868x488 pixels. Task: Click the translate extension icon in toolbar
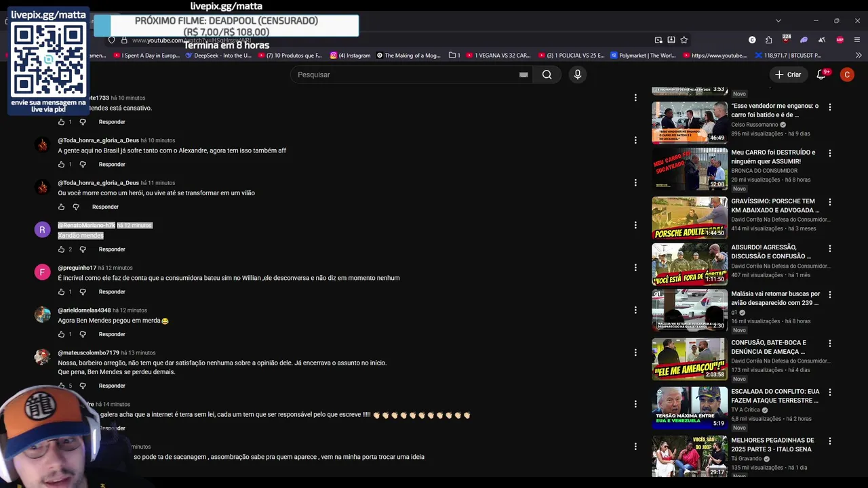(x=822, y=40)
